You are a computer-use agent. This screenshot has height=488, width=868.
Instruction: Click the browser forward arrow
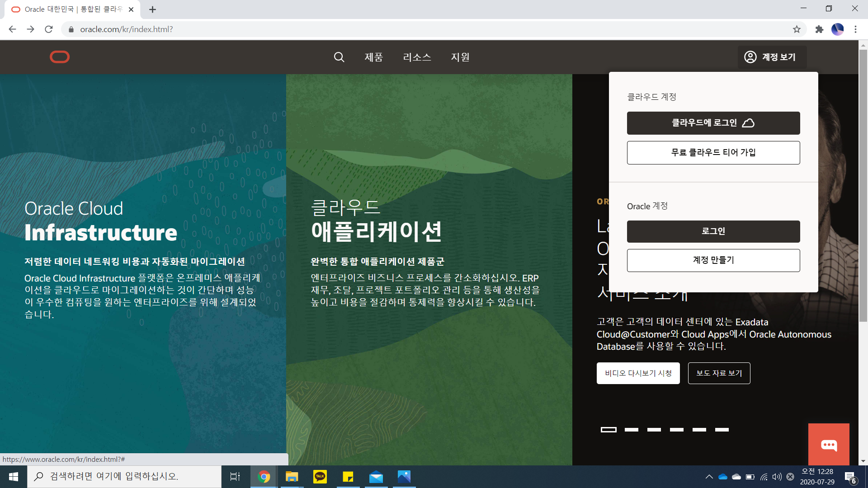[x=30, y=29]
